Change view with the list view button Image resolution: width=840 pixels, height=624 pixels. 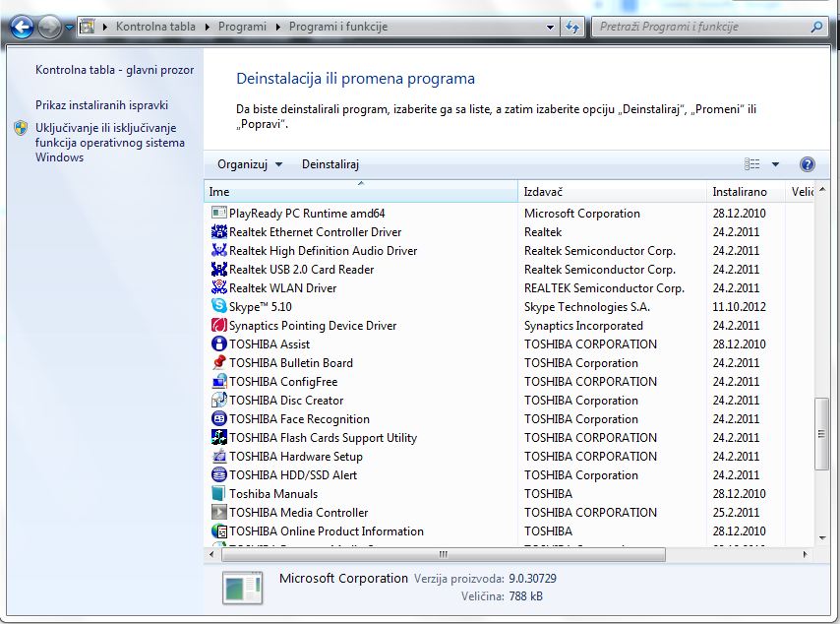tap(752, 164)
